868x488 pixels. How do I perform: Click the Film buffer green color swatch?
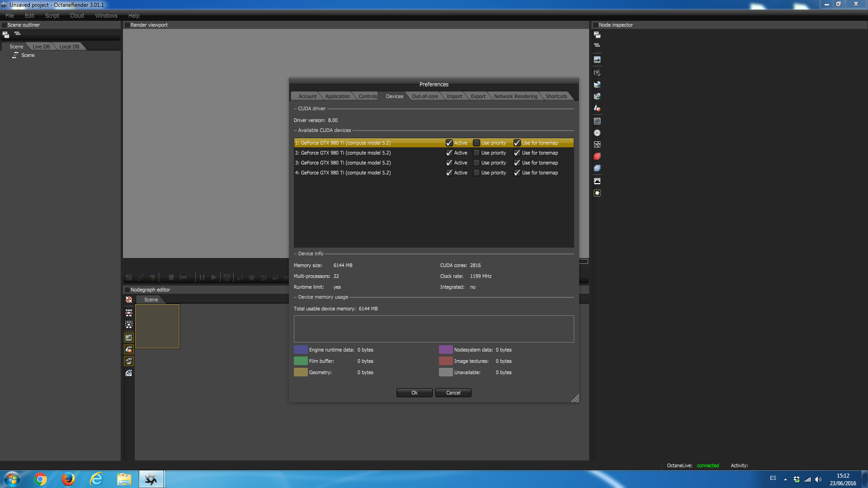pos(301,361)
